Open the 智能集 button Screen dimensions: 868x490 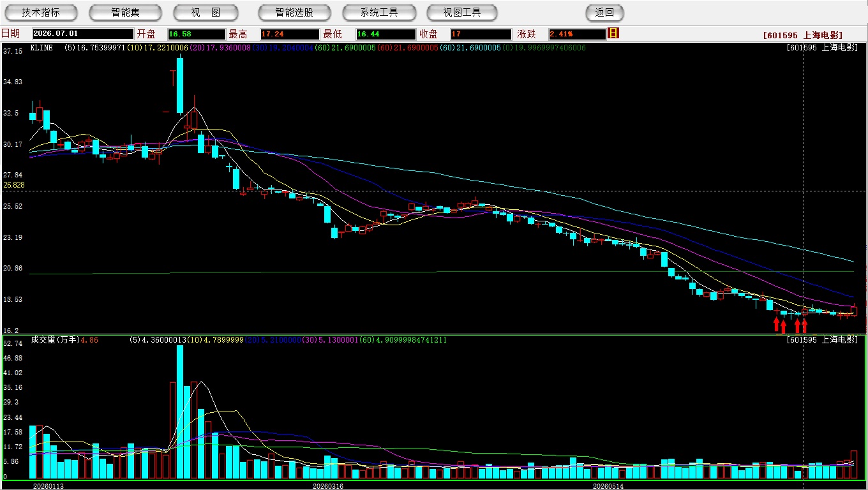pyautogui.click(x=126, y=12)
